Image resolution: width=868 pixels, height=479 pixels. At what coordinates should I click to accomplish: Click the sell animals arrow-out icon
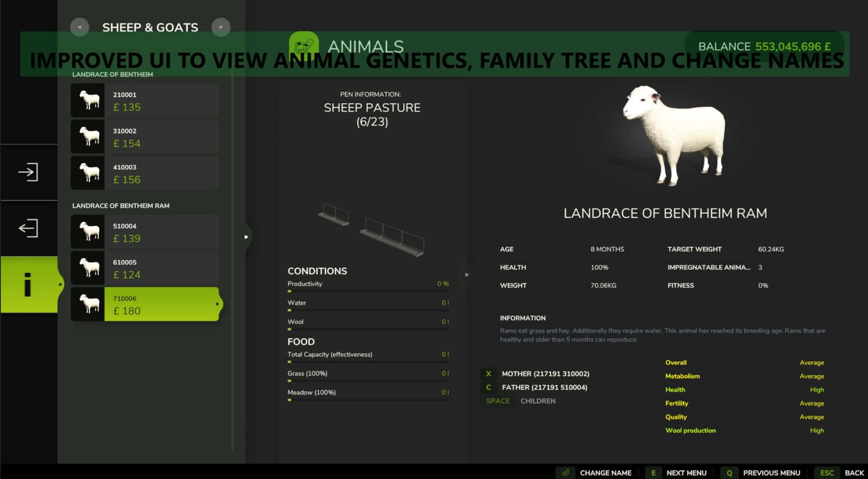pyautogui.click(x=28, y=228)
